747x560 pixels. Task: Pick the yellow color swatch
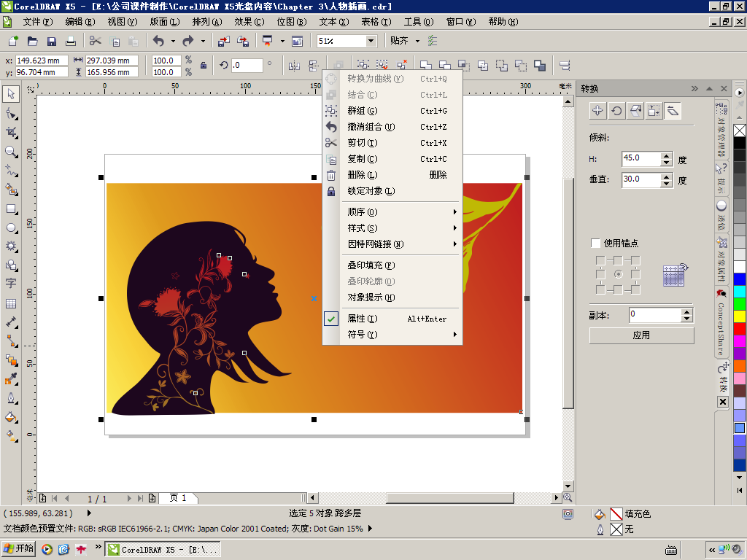[740, 316]
